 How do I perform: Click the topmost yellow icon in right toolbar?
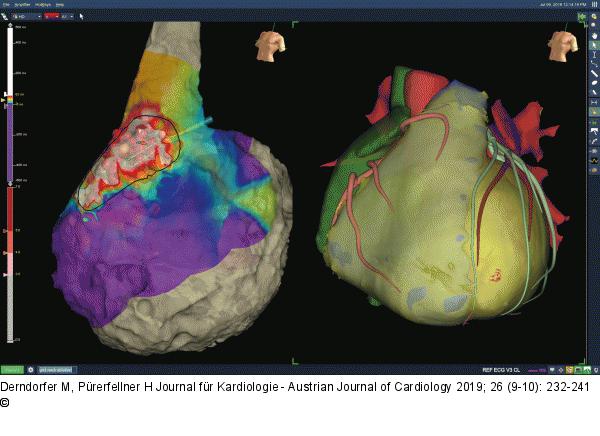(x=594, y=18)
